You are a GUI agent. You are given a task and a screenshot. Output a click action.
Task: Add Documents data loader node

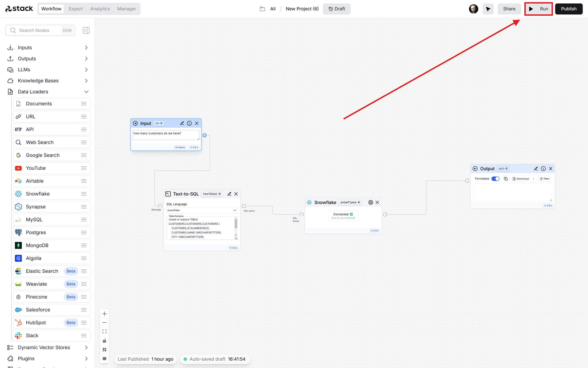52,104
